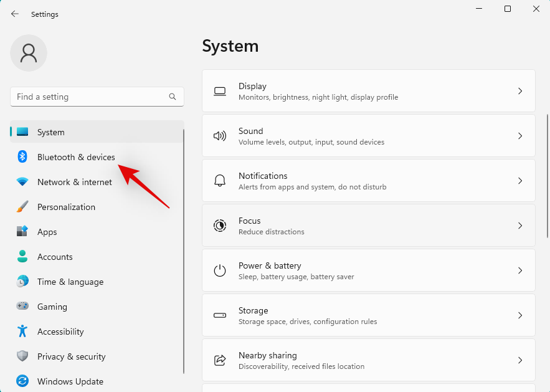Click the Notifications bell icon
550x392 pixels.
pyautogui.click(x=220, y=180)
